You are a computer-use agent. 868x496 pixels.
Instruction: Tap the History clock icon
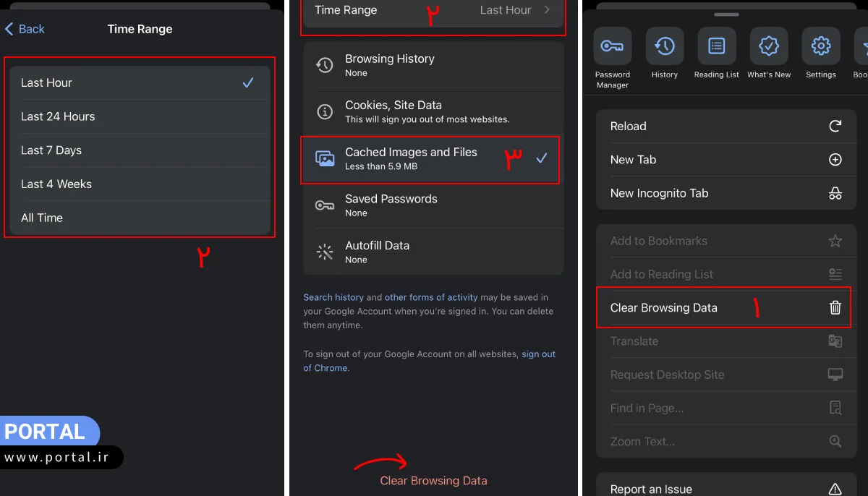coord(664,47)
